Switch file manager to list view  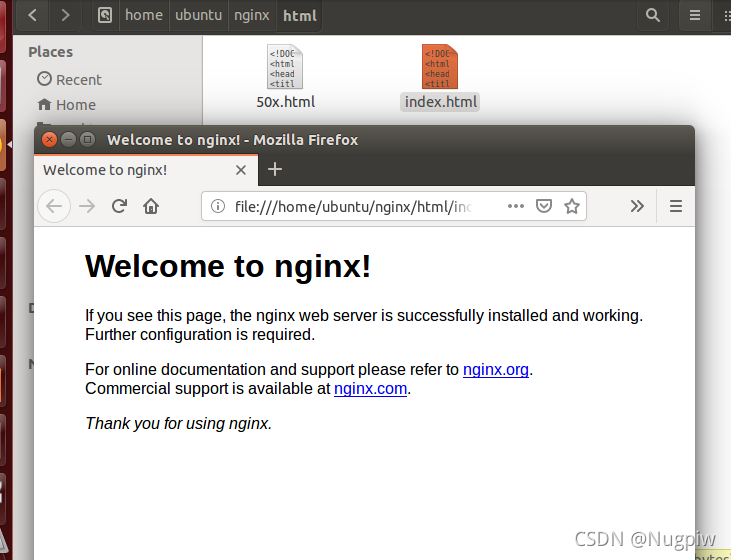click(x=695, y=15)
